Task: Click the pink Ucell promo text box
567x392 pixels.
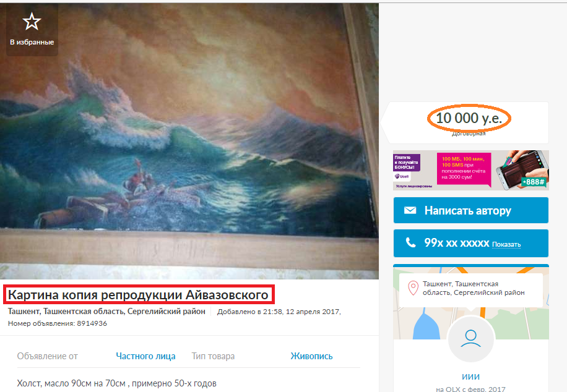Action: pyautogui.click(x=464, y=168)
